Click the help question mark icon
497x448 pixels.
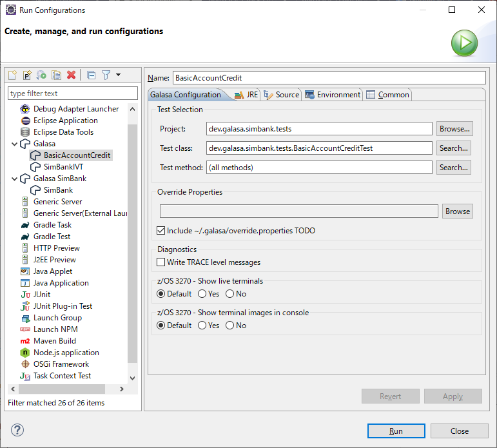tap(17, 430)
